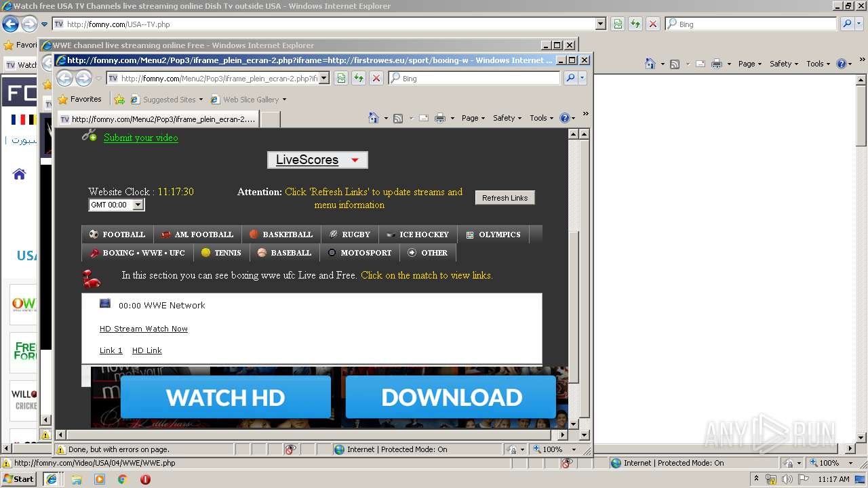Click Opera icon in taskbar
868x488 pixels.
(145, 479)
